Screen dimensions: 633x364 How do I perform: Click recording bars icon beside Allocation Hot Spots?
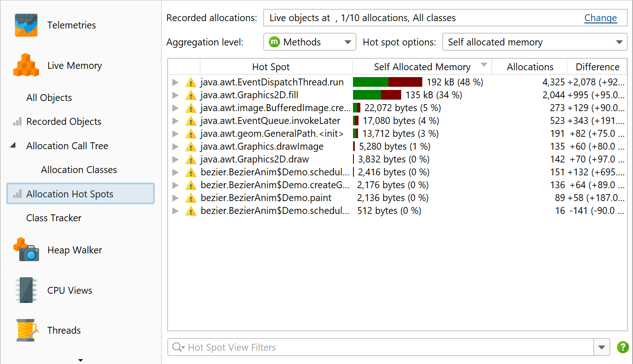(x=17, y=194)
